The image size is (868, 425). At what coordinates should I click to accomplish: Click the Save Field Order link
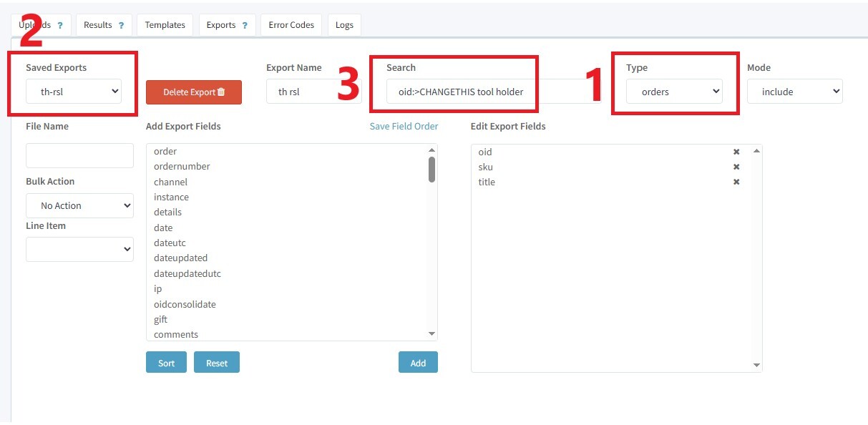tap(404, 126)
